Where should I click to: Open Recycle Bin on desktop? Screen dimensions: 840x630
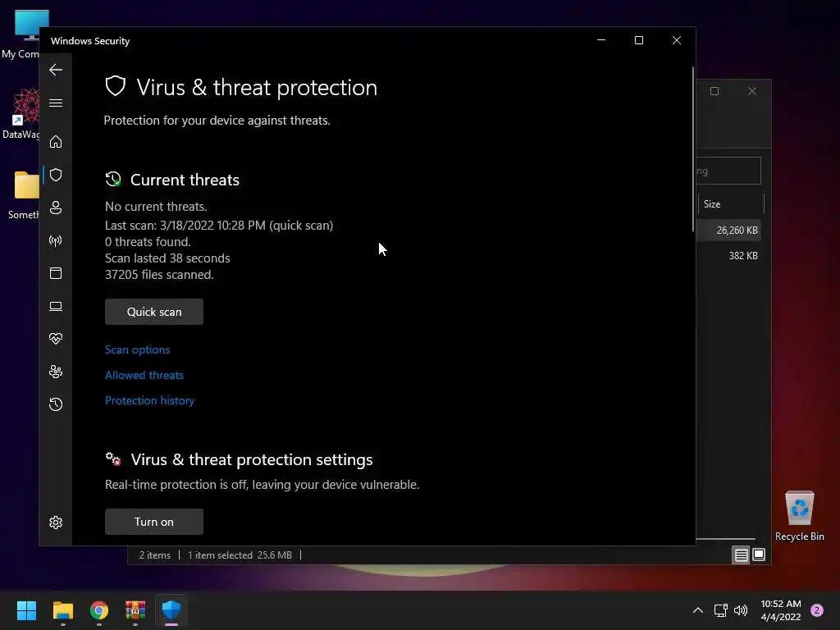799,515
